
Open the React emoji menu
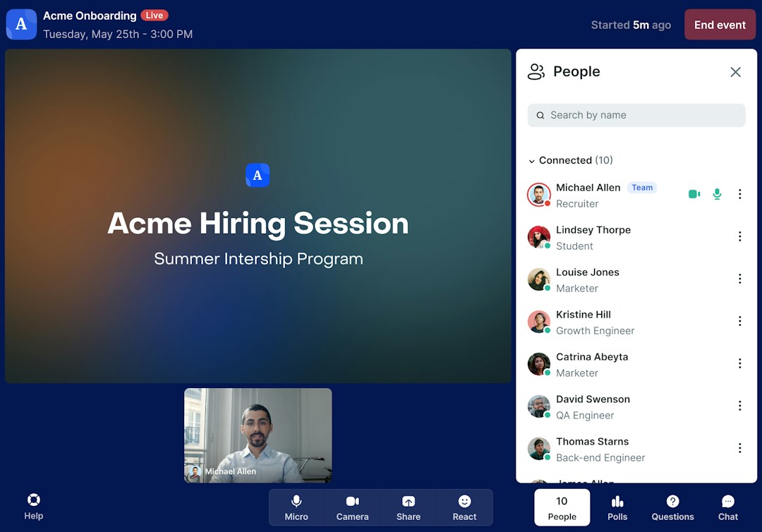click(464, 508)
